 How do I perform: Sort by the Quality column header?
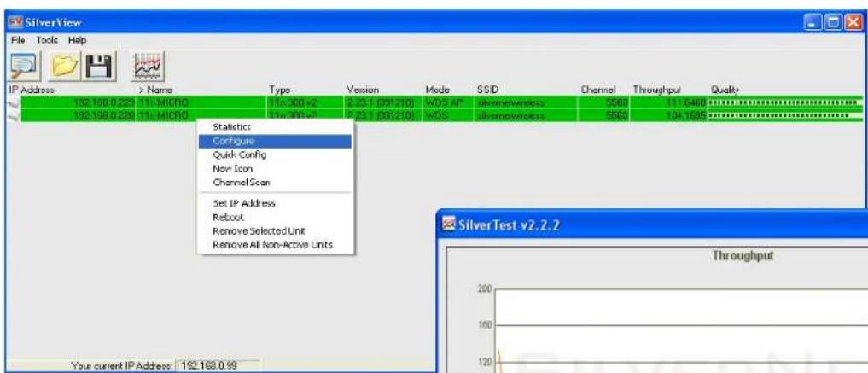725,90
